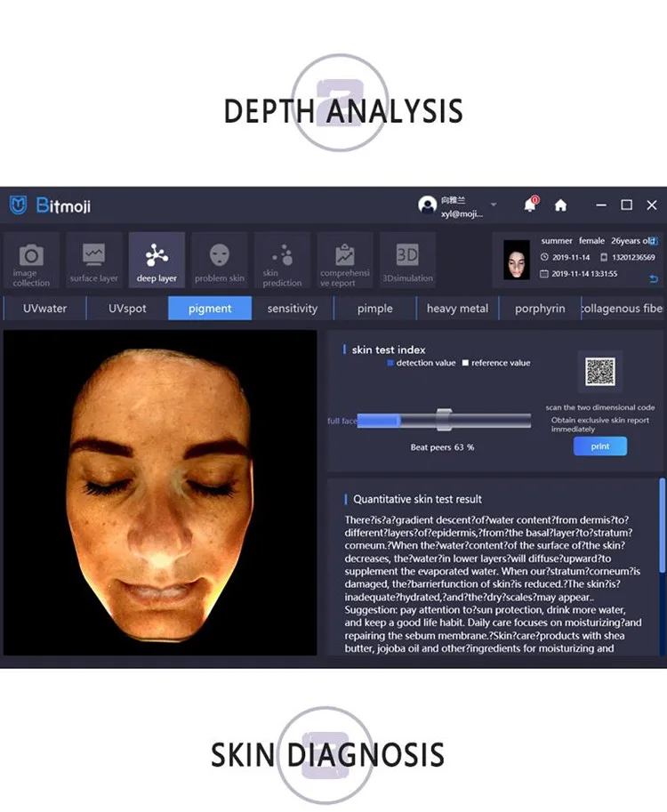Launch the 3D simulation view
This screenshot has height=812, width=667.
pos(407,260)
